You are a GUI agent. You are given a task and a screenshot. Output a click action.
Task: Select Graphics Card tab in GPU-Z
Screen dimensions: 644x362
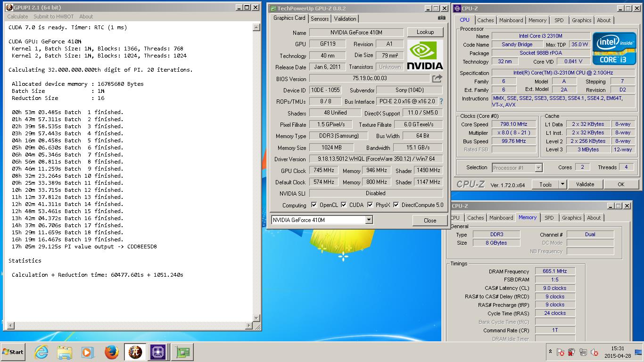pyautogui.click(x=289, y=18)
